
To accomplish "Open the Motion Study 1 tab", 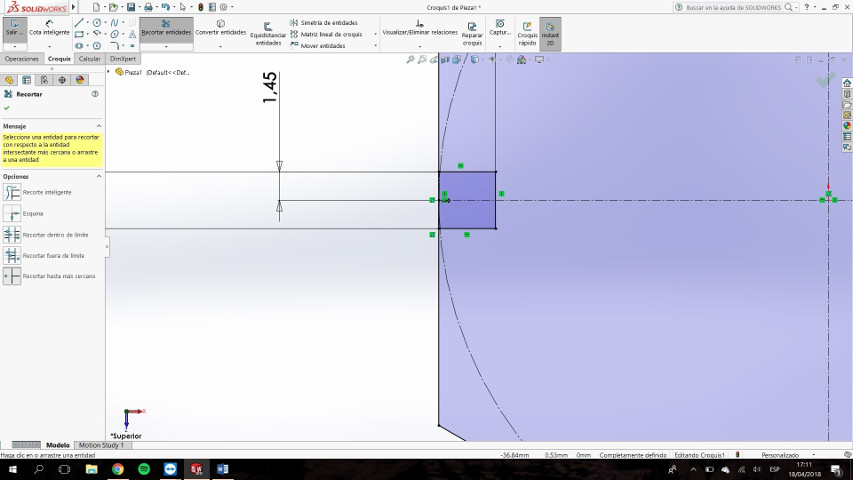I will pyautogui.click(x=102, y=445).
